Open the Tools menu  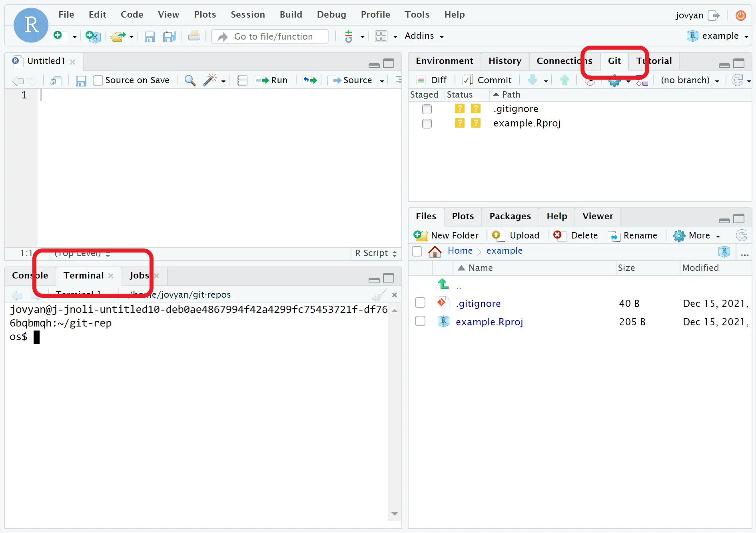(417, 14)
